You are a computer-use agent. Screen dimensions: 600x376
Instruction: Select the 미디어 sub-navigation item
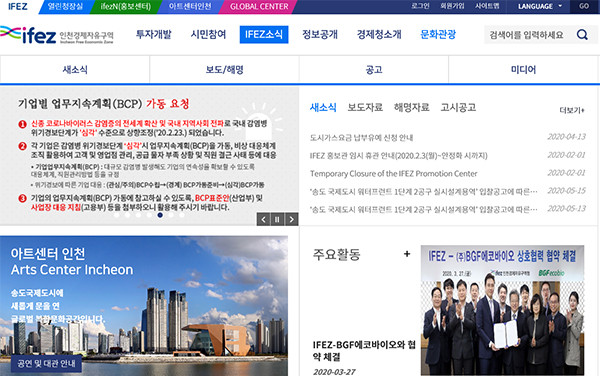click(x=523, y=70)
